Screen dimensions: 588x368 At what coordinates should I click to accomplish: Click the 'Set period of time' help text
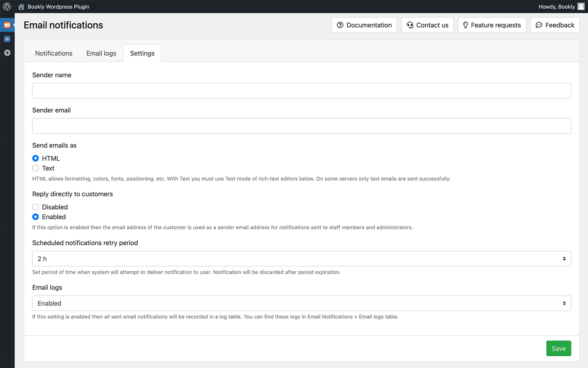pyautogui.click(x=186, y=272)
